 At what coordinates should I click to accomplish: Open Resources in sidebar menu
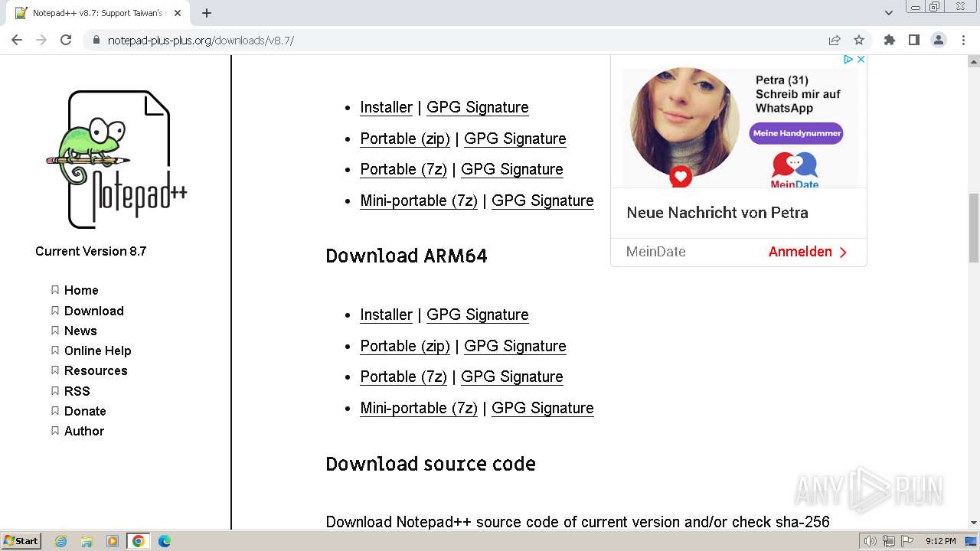click(96, 370)
